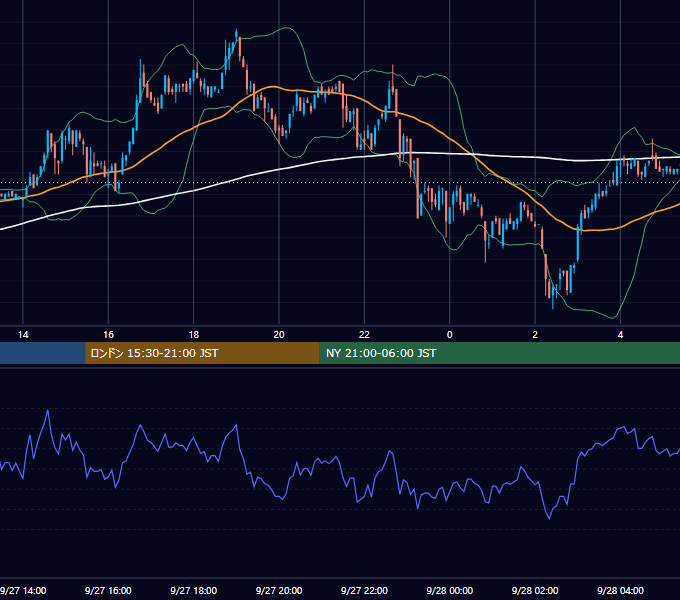The image size is (680, 600).
Task: Click the 9/28 02:00 time label
Action: (535, 590)
